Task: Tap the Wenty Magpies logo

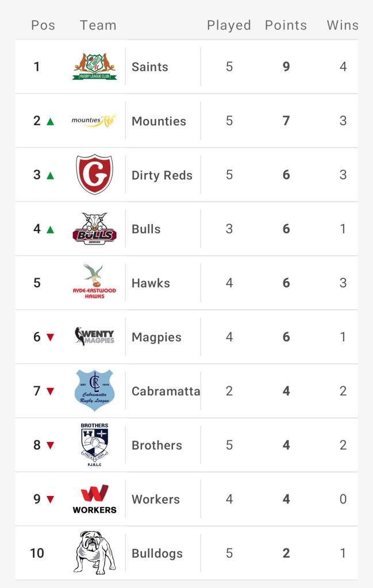Action: 95,337
